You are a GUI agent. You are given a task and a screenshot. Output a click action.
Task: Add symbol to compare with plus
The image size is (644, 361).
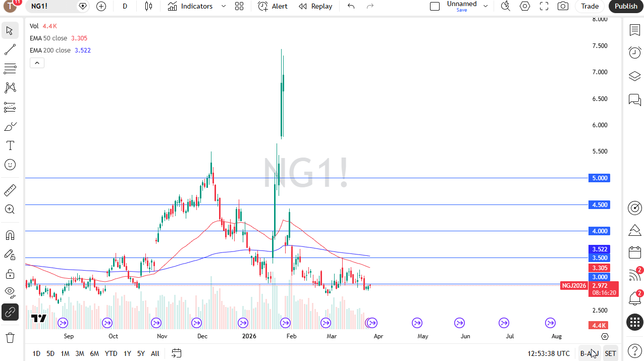[101, 6]
